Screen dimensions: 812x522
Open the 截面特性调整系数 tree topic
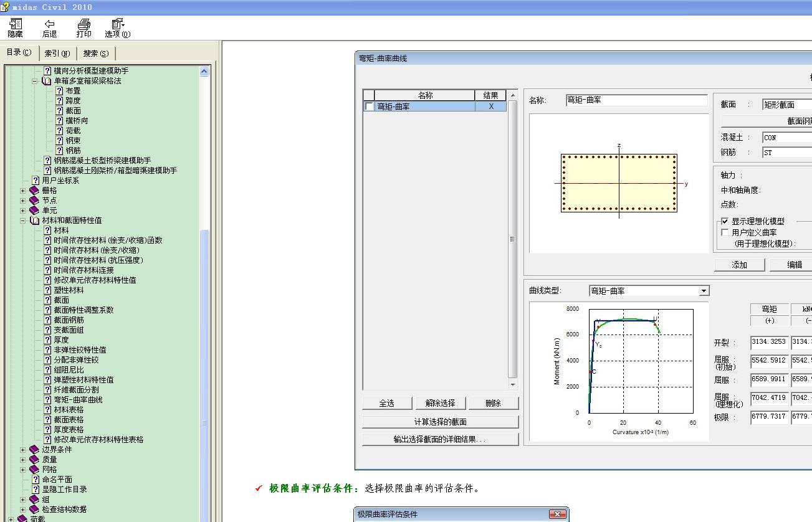coord(84,310)
